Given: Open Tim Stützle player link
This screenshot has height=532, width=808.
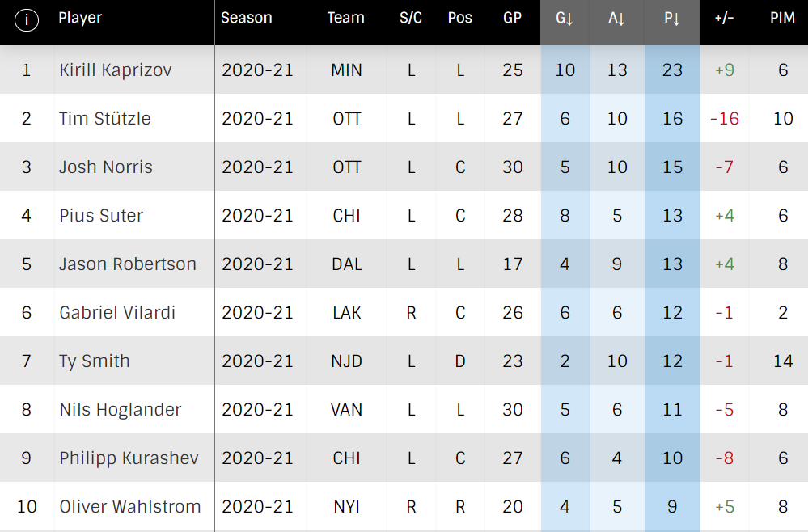Looking at the screenshot, I should (x=104, y=119).
